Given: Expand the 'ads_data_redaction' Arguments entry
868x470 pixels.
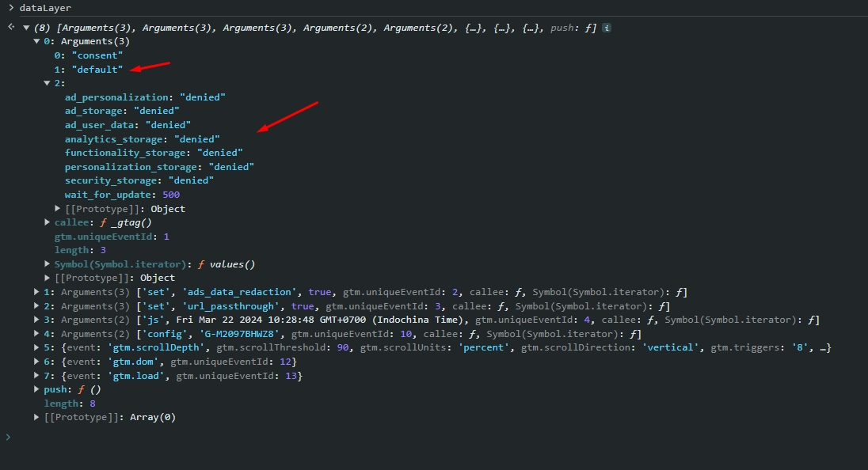Looking at the screenshot, I should (36, 293).
